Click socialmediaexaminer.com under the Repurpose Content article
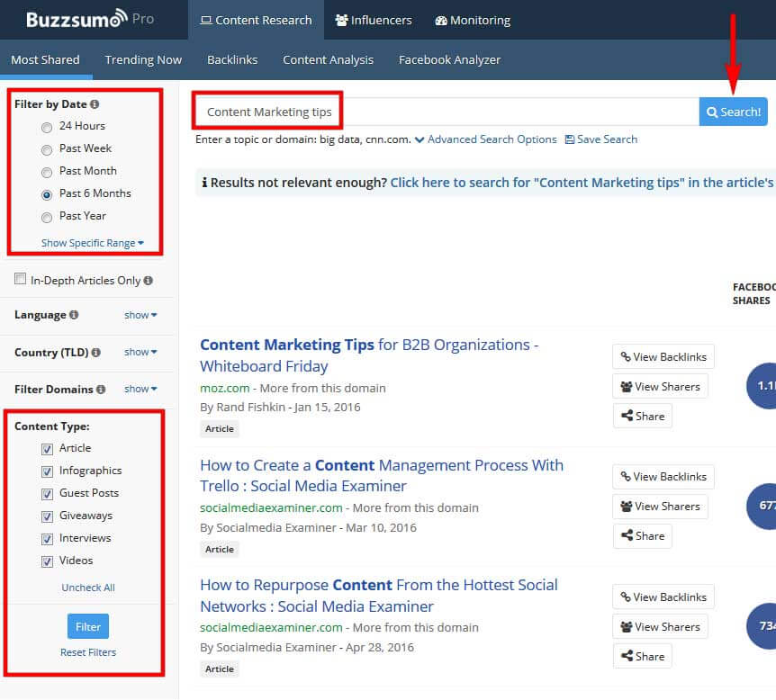Image resolution: width=776 pixels, height=700 pixels. point(271,628)
